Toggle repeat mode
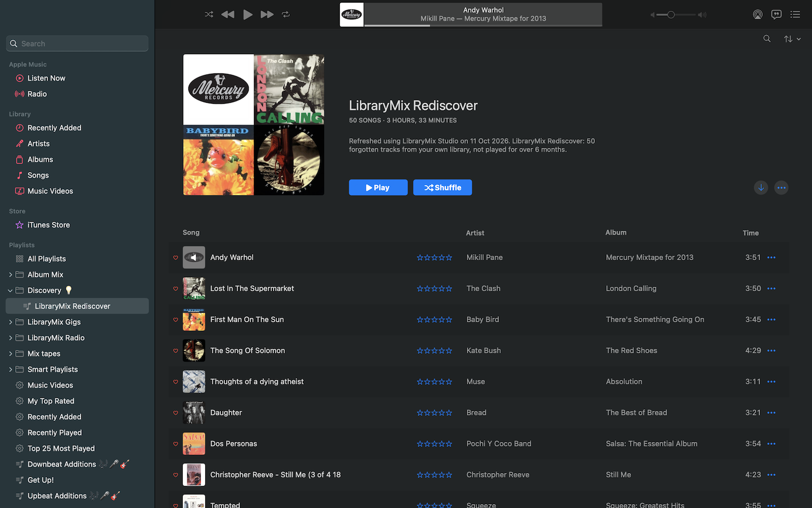The height and width of the screenshot is (508, 812). coord(286,15)
